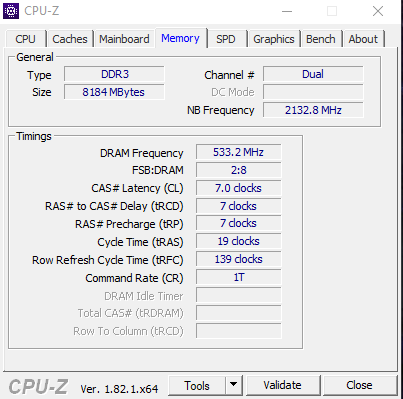Minimize the CPU-Z window
The width and height of the screenshot is (403, 399).
287,11
